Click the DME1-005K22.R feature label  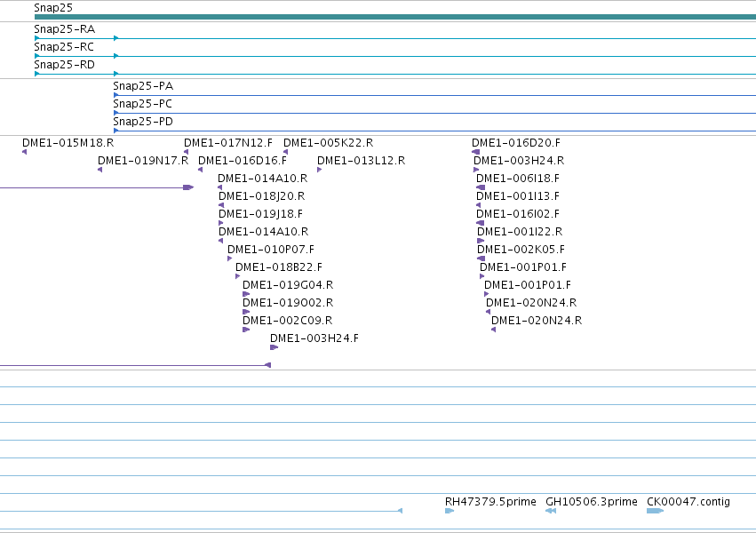(x=328, y=143)
